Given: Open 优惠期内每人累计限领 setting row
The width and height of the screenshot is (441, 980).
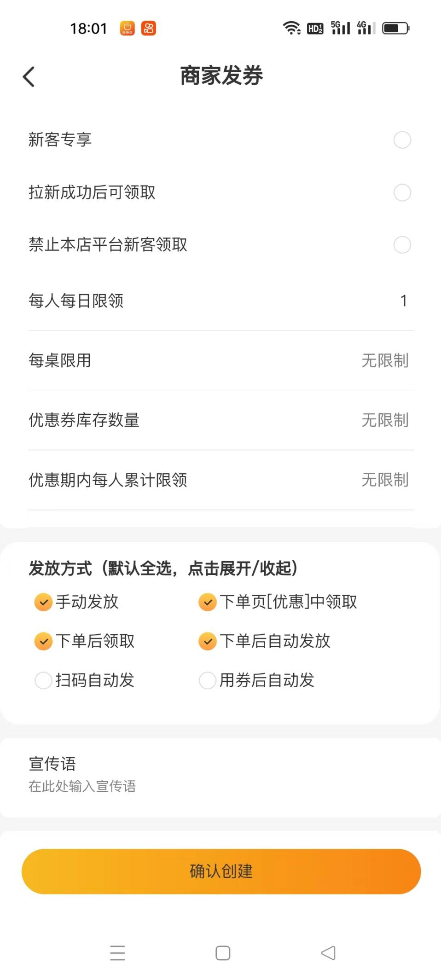Looking at the screenshot, I should (x=220, y=480).
